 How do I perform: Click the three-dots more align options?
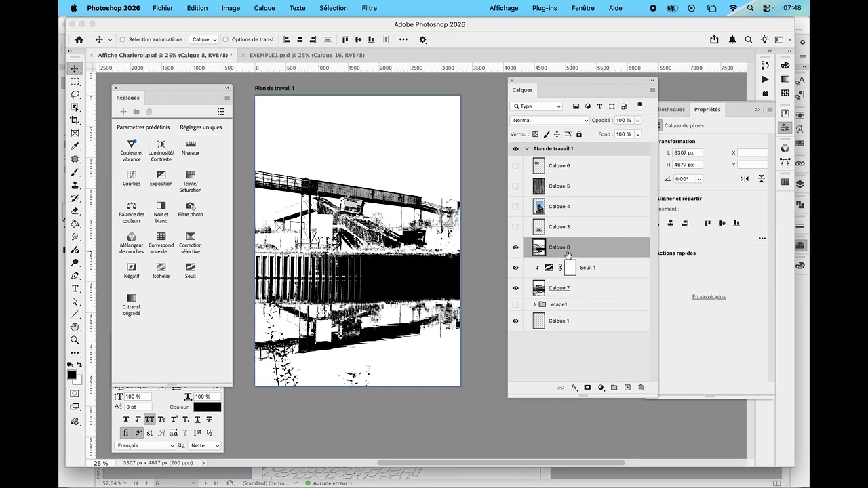coord(762,238)
